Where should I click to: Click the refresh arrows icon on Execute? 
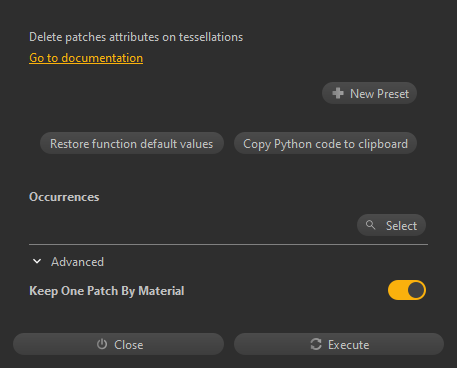pyautogui.click(x=316, y=344)
